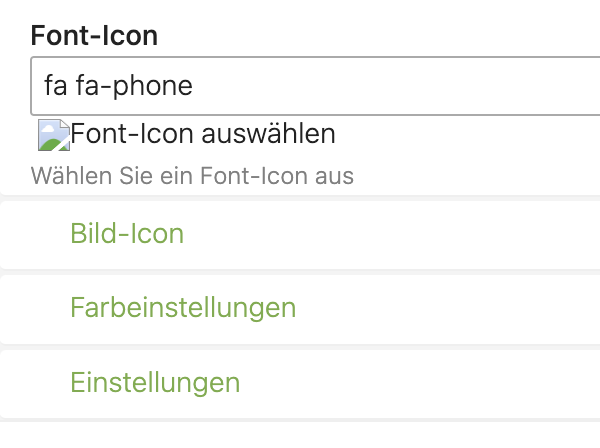
Task: Click the green Bild-Icon heading
Action: [127, 233]
